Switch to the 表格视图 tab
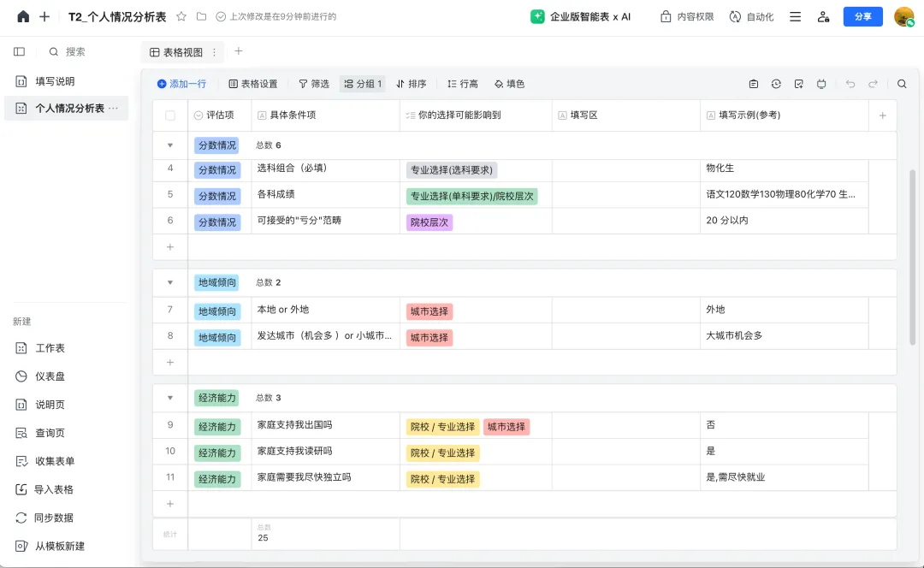924x568 pixels. tap(176, 52)
